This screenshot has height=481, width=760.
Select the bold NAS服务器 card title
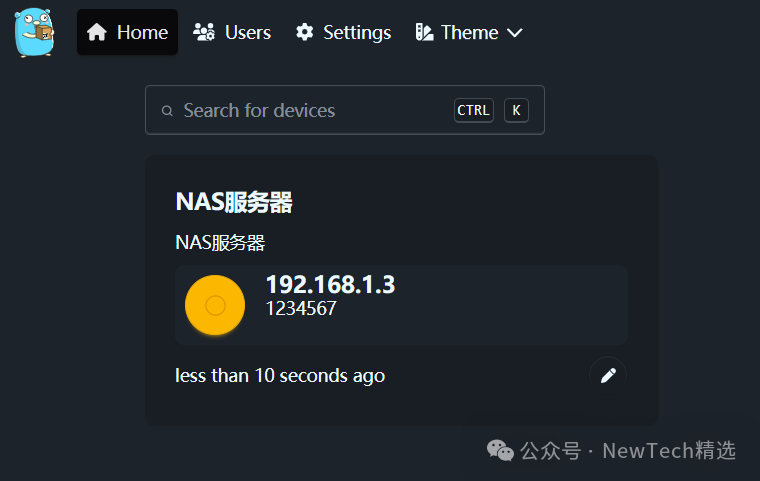tap(234, 202)
